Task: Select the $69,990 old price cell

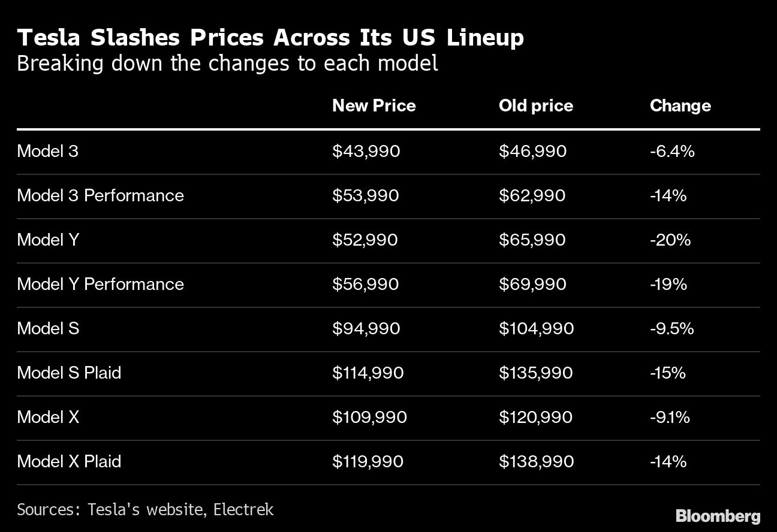Action: pyautogui.click(x=532, y=284)
